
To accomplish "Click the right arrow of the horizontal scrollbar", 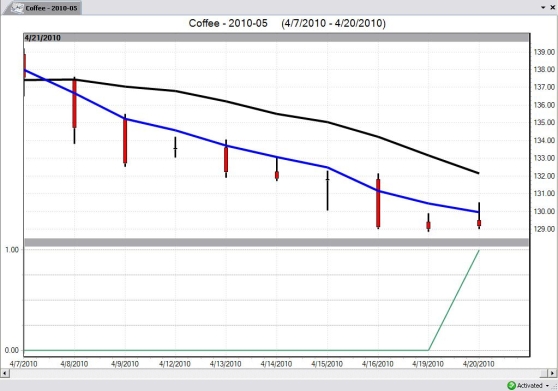I will coord(552,373).
